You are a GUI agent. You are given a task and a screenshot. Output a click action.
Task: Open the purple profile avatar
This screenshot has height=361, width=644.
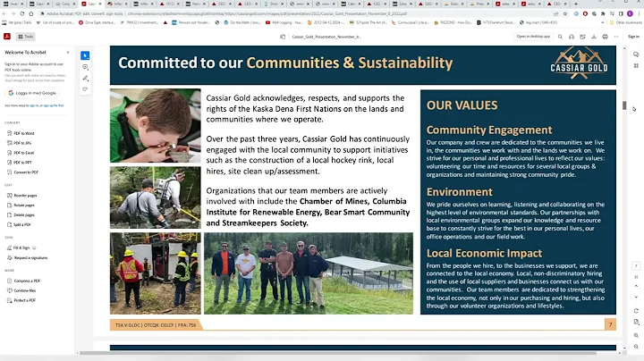pyautogui.click(x=630, y=13)
